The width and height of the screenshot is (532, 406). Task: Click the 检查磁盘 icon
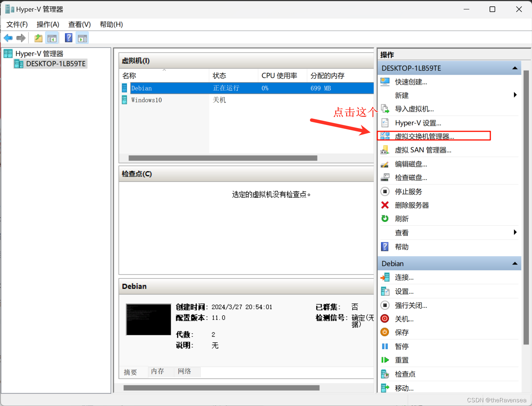385,177
